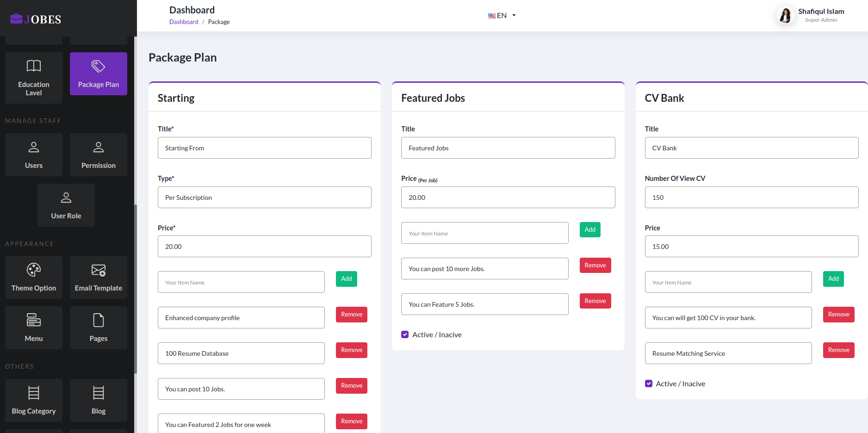Screen dimensions: 868x433
Task: Focus CV Bank title field
Action: point(751,148)
